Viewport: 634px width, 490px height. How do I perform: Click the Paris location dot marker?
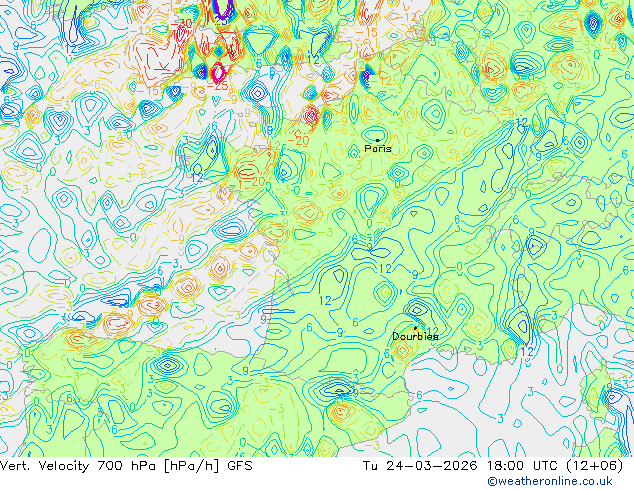click(x=378, y=140)
